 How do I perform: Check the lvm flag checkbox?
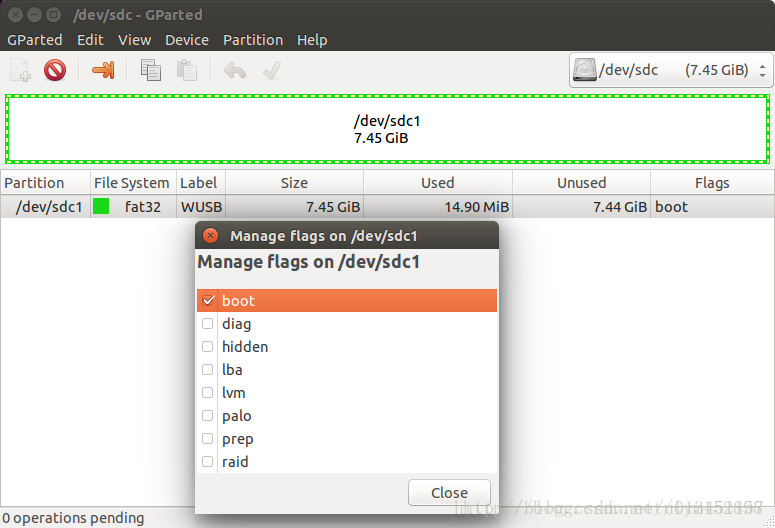[208, 393]
